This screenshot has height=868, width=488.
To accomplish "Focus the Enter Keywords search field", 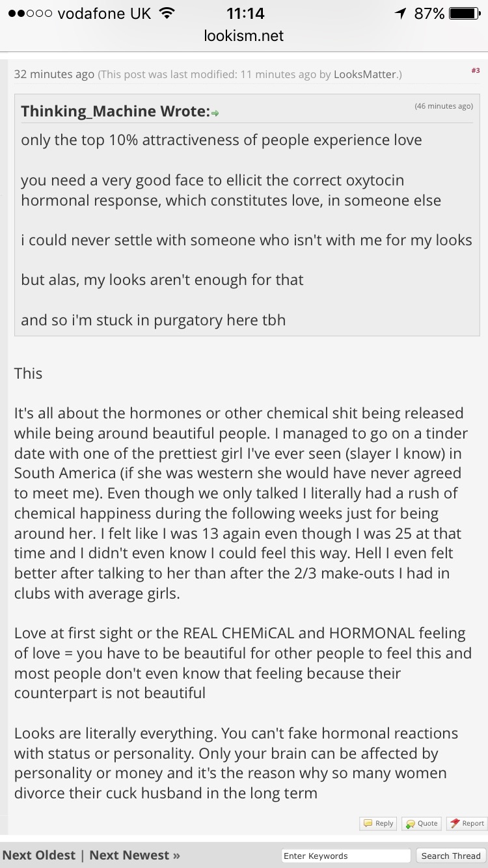I will click(x=346, y=856).
